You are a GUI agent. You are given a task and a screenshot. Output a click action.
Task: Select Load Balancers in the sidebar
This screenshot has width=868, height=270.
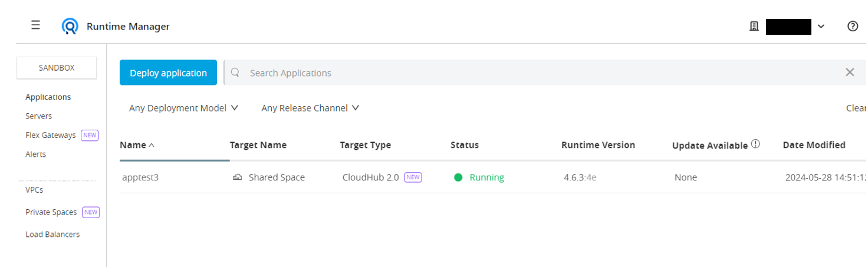point(52,234)
